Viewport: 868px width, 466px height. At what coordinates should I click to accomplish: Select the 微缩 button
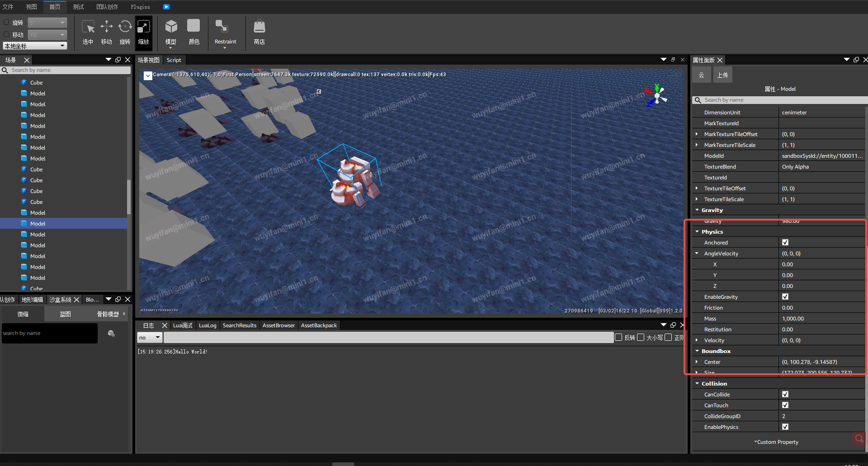tap(23, 314)
